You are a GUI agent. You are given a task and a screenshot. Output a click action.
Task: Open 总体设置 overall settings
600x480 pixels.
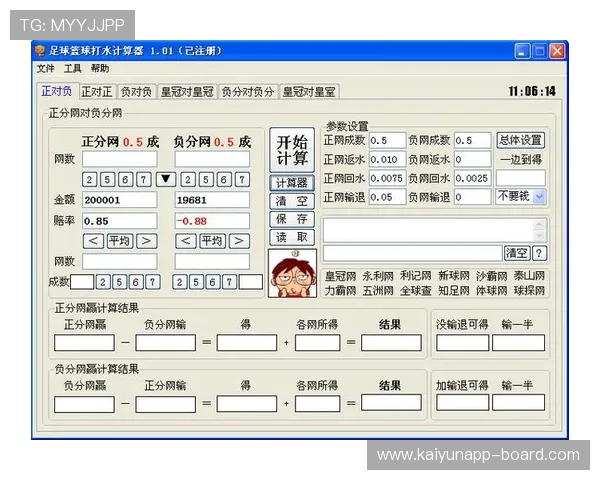pos(520,141)
